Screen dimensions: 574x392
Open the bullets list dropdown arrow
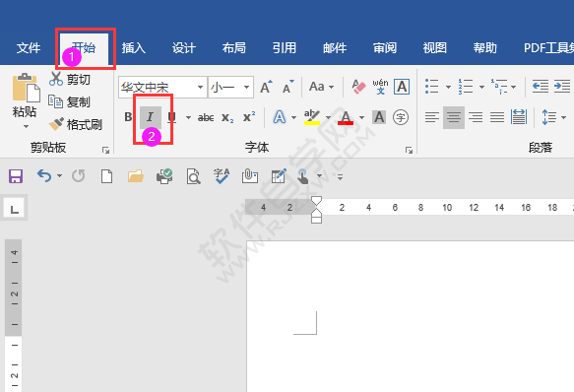pyautogui.click(x=448, y=88)
